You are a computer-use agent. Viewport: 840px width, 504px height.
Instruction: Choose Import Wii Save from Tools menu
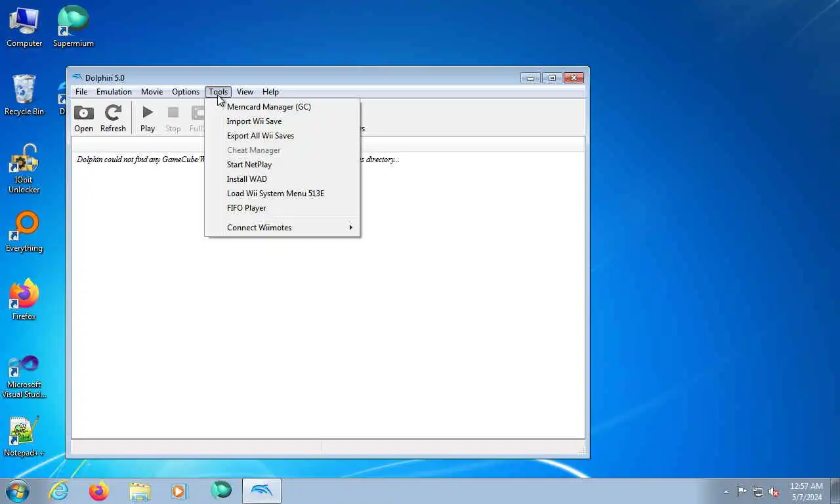[282, 121]
